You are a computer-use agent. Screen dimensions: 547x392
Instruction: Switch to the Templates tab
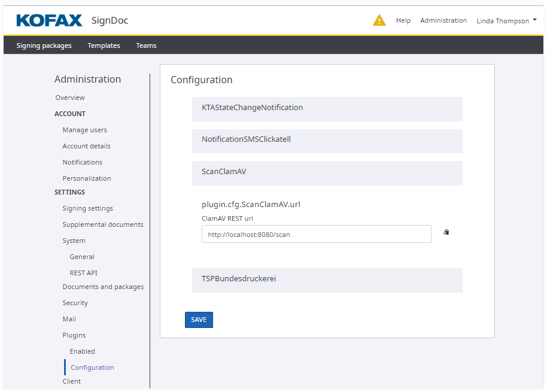point(104,45)
